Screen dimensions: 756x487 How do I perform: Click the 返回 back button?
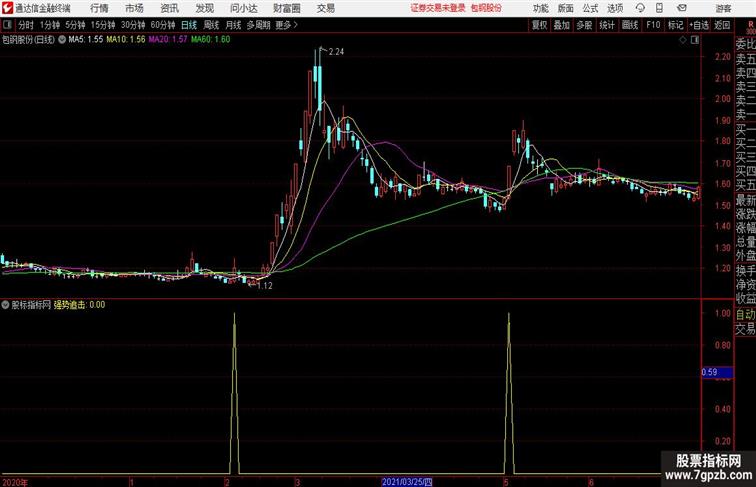coord(722,25)
